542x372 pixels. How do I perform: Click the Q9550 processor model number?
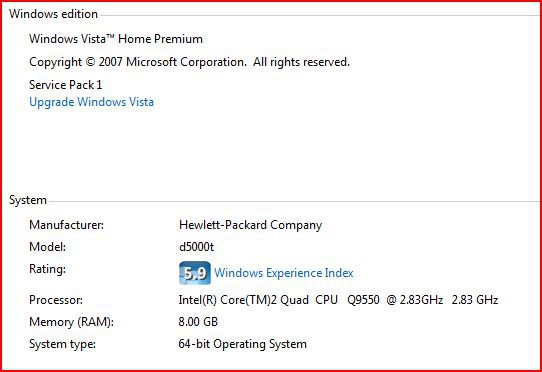click(363, 300)
